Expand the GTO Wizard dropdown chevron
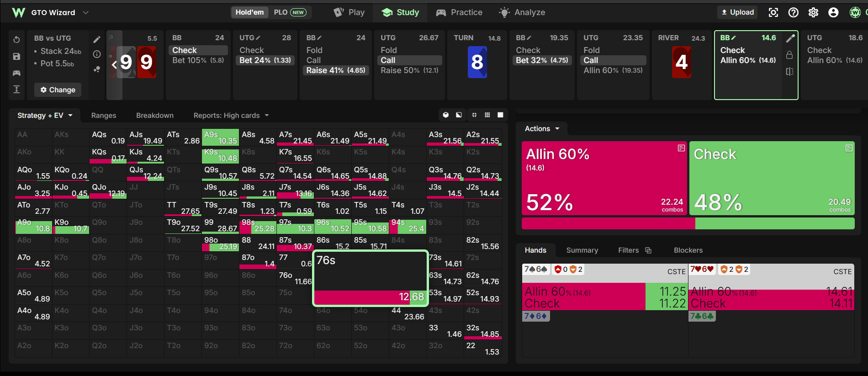 coord(85,12)
